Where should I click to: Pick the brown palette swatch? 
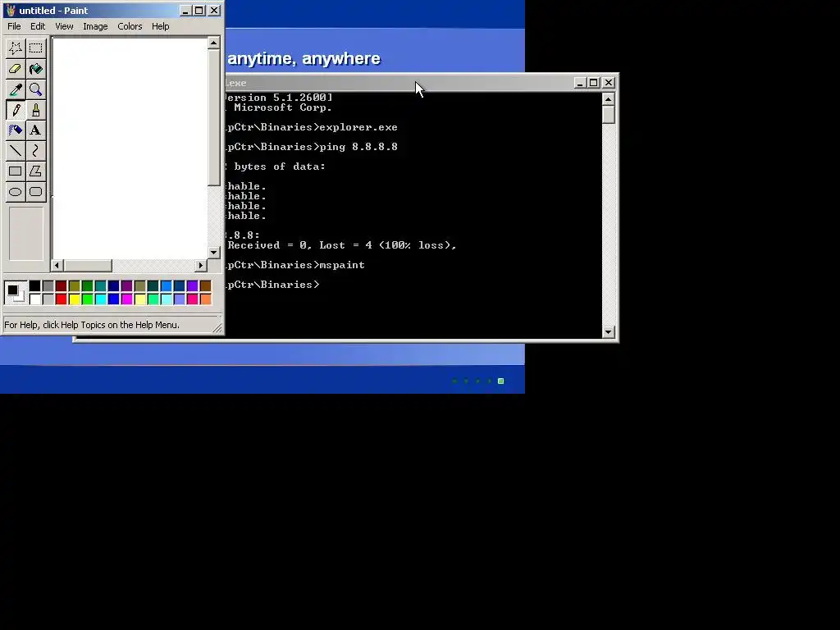click(205, 285)
